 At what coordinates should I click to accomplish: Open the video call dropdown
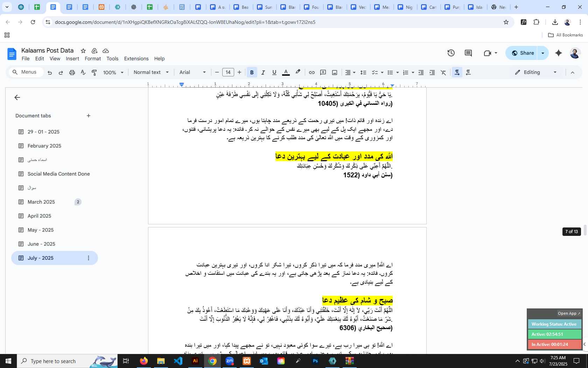[496, 53]
